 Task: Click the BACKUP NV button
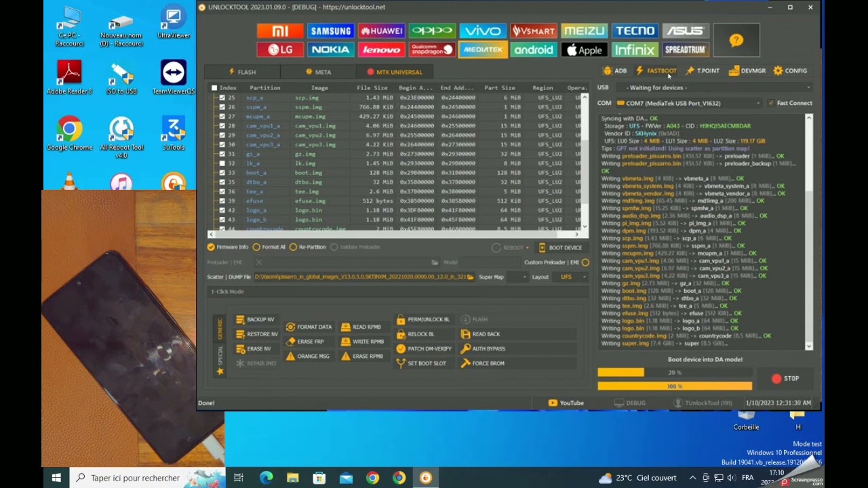coord(255,320)
